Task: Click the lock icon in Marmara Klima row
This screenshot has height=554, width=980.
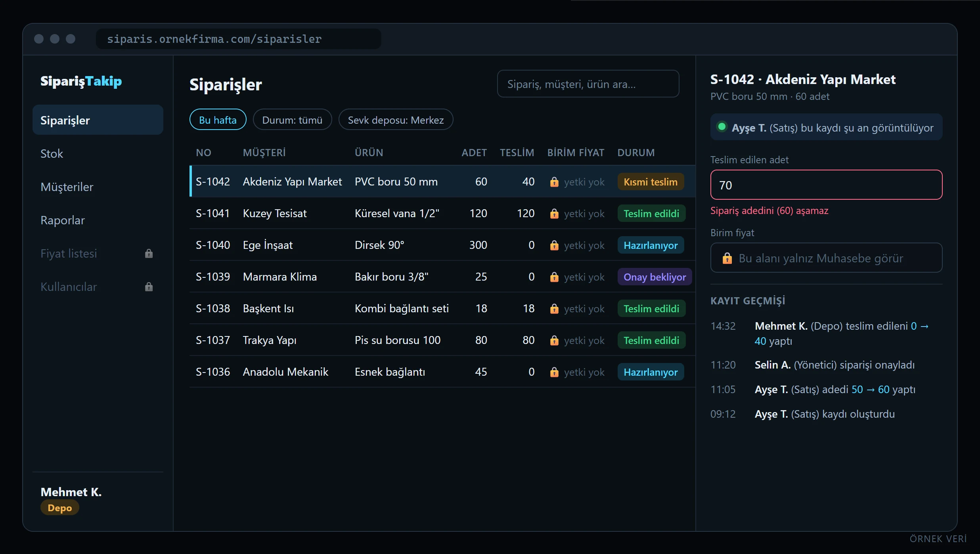Action: [554, 277]
